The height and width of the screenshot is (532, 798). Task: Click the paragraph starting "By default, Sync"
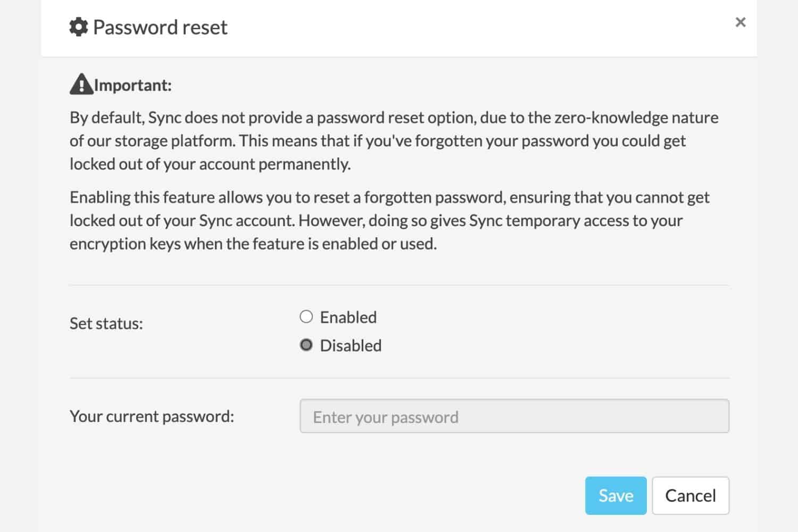pos(394,140)
